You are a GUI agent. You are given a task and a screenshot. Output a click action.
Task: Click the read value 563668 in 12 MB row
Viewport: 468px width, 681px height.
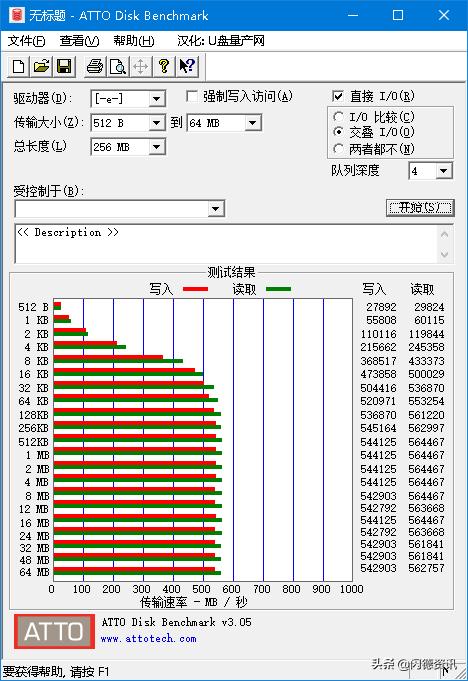click(x=426, y=508)
